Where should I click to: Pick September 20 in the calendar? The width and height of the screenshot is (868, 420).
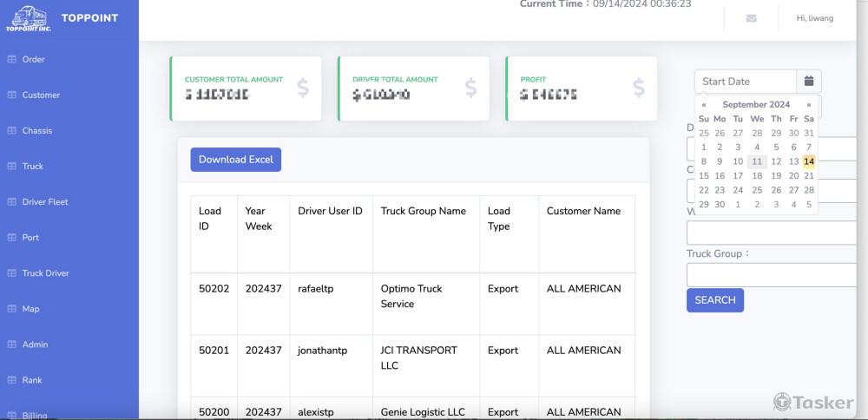coord(794,176)
